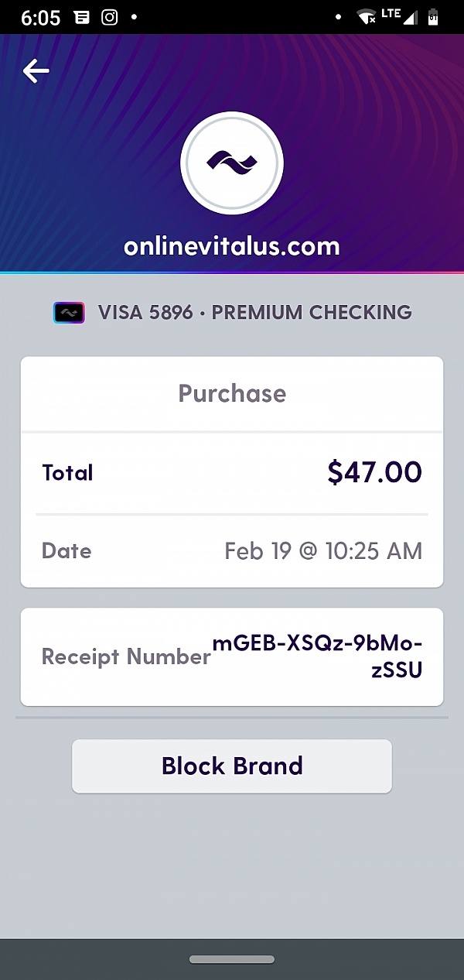Tap the Instagram notification icon in status bar

[110, 17]
